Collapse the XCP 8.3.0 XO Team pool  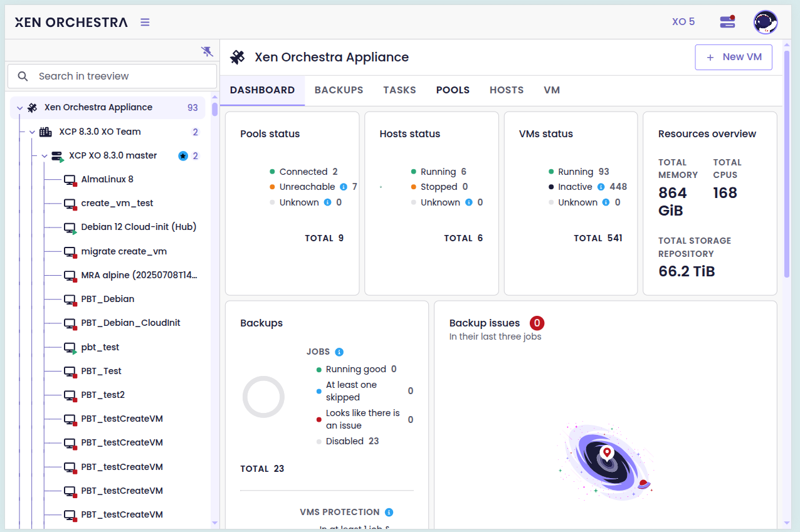tap(32, 132)
